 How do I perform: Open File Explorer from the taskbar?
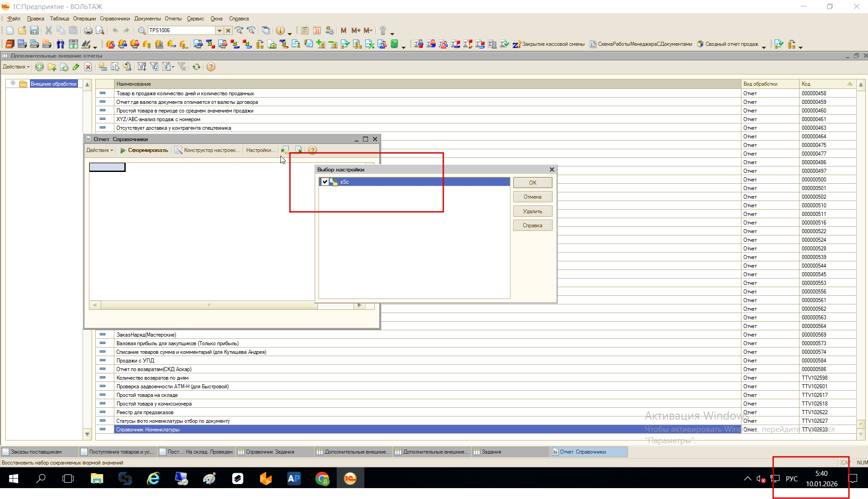[x=97, y=479]
